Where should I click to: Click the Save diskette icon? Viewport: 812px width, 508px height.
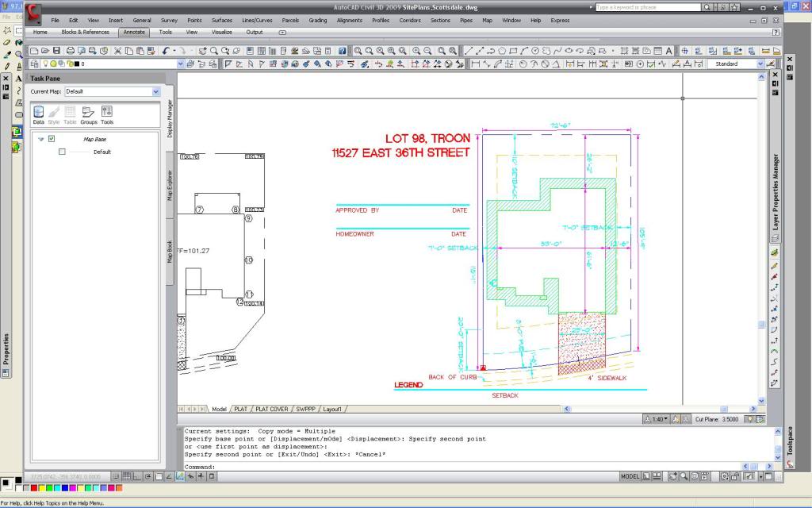pos(56,51)
